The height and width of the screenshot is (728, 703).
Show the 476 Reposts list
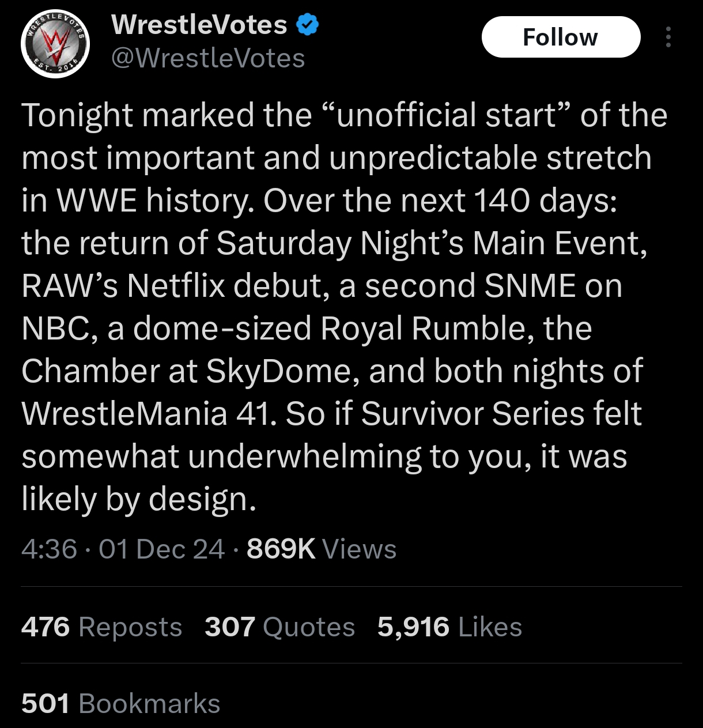[101, 627]
